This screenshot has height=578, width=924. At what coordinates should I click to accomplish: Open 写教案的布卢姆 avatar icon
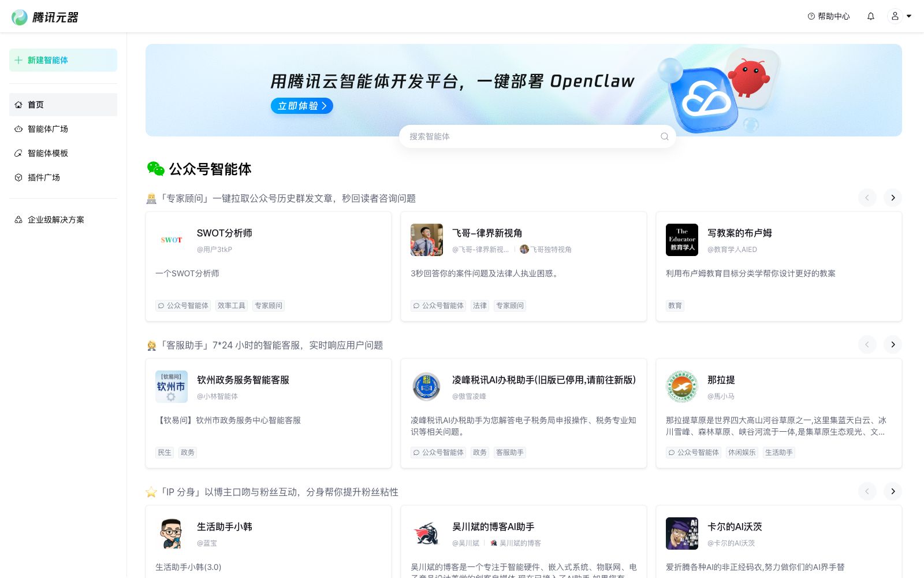click(x=682, y=240)
